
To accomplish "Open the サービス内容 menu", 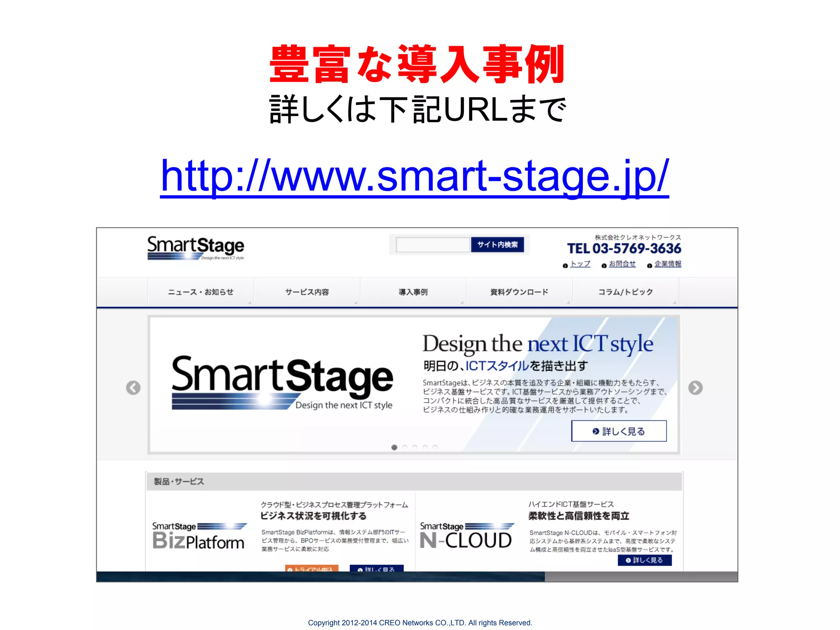I will point(307,292).
